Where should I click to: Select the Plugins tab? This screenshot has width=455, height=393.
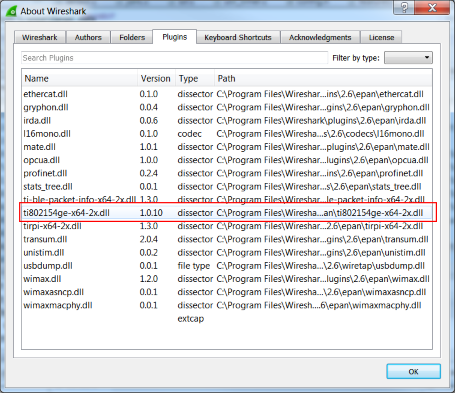coord(175,37)
